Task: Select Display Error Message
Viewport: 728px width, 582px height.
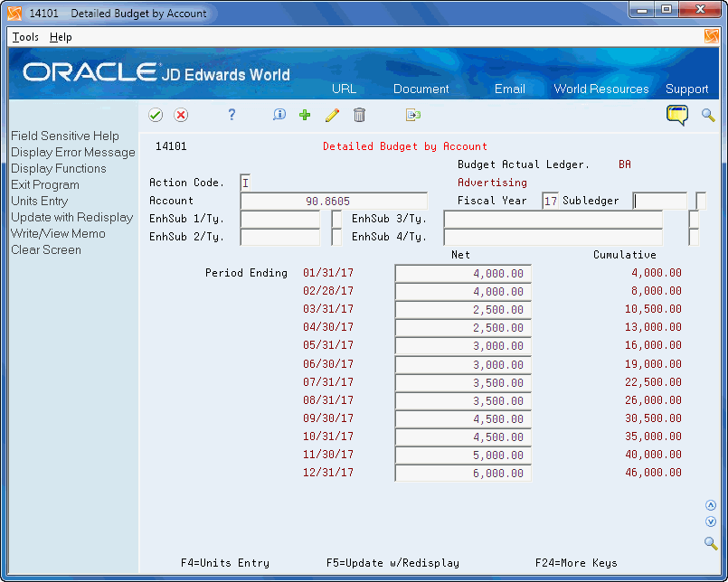Action: (73, 152)
